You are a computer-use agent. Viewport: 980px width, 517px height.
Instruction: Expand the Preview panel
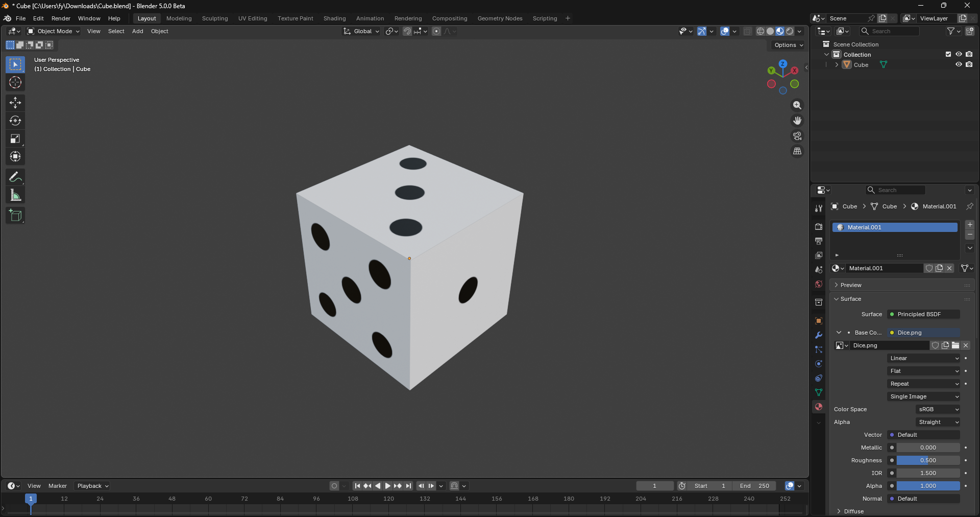851,285
